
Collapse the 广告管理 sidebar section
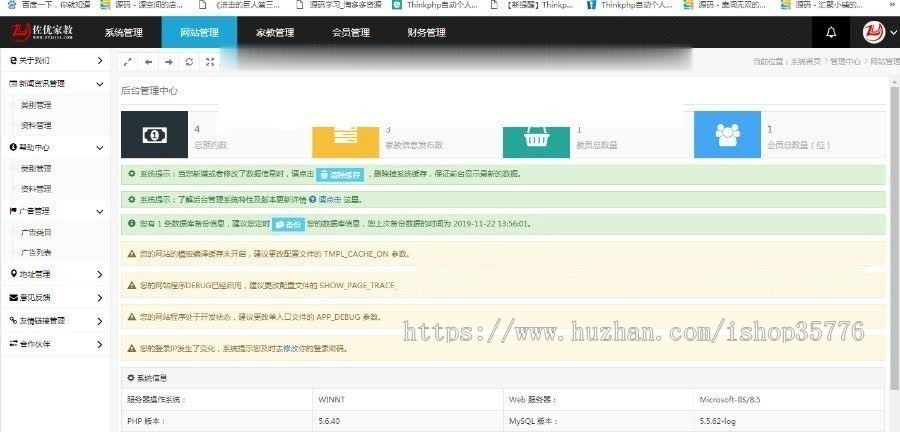tap(55, 211)
